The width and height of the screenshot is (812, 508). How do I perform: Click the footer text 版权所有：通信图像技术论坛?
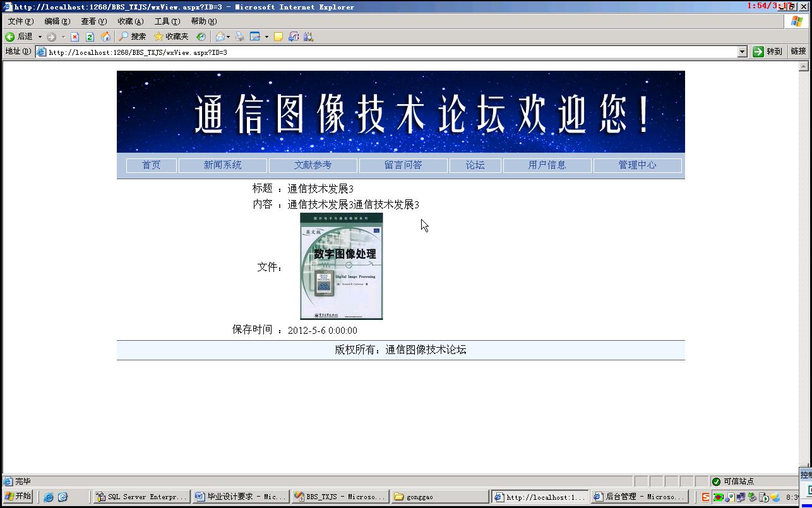pyautogui.click(x=400, y=350)
